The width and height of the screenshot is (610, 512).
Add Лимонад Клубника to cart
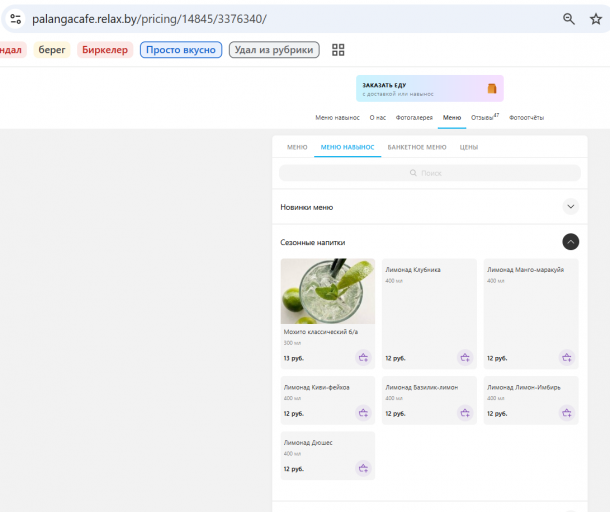(465, 358)
